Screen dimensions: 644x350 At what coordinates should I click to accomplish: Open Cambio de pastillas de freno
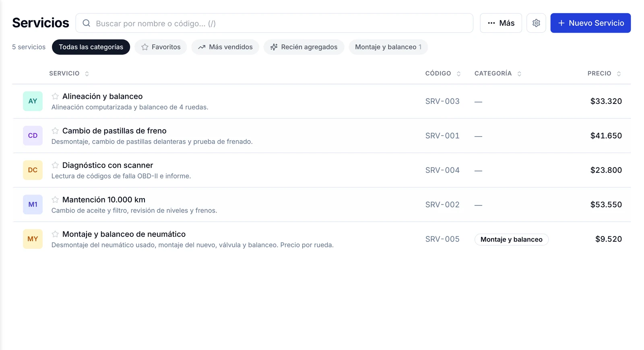click(114, 131)
